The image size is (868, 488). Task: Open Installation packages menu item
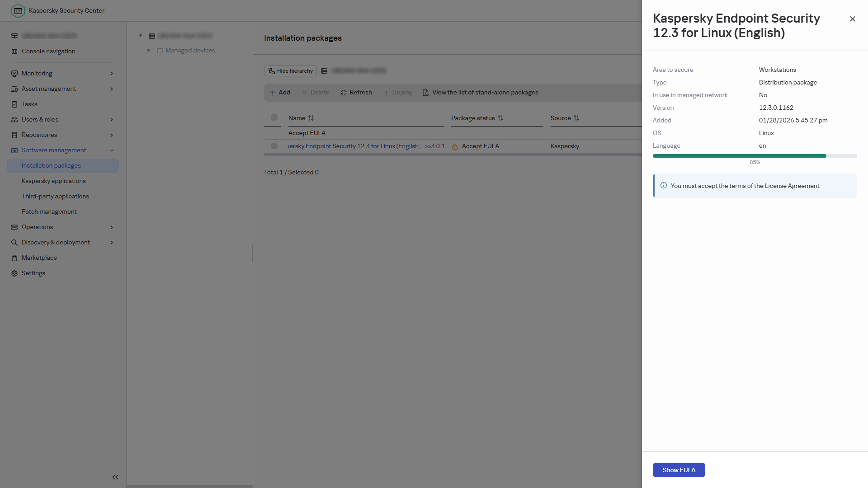(x=63, y=165)
